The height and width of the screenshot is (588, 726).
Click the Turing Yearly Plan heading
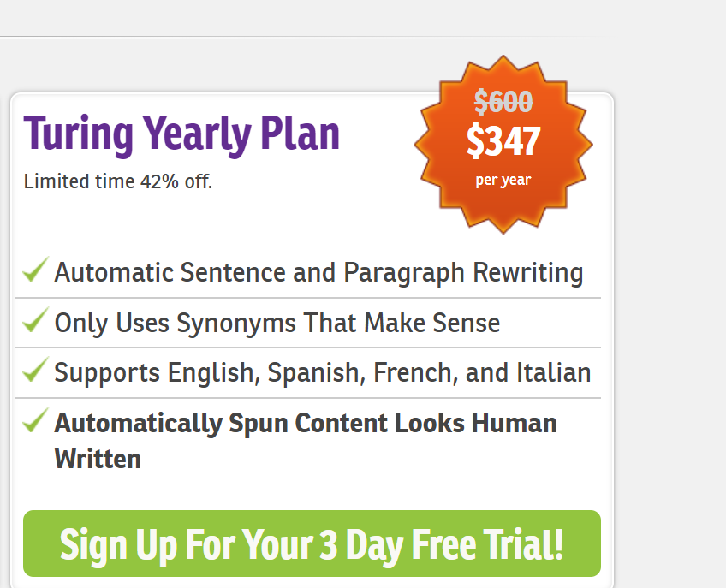point(181,134)
